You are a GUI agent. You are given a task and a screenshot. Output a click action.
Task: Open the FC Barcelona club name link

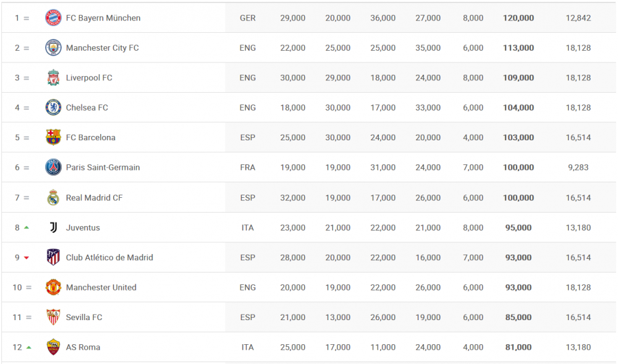(91, 137)
